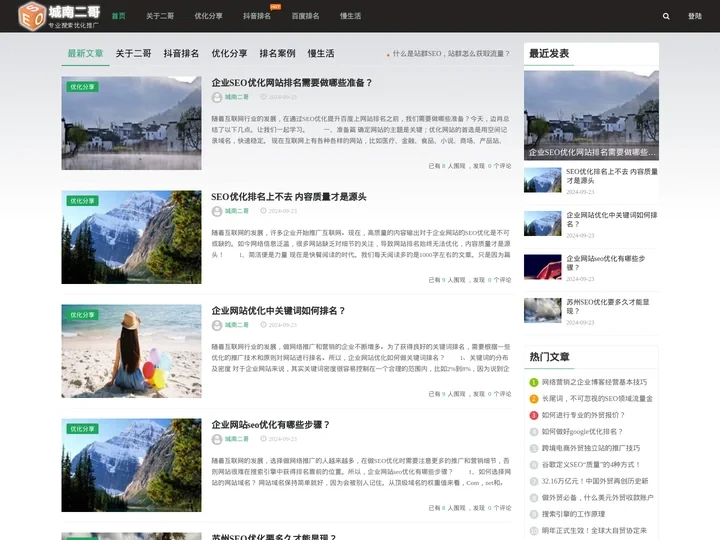The image size is (720, 540).
Task: Click 优化分享 tag on SEO优化排名上不去 thumbnail
Action: [83, 201]
